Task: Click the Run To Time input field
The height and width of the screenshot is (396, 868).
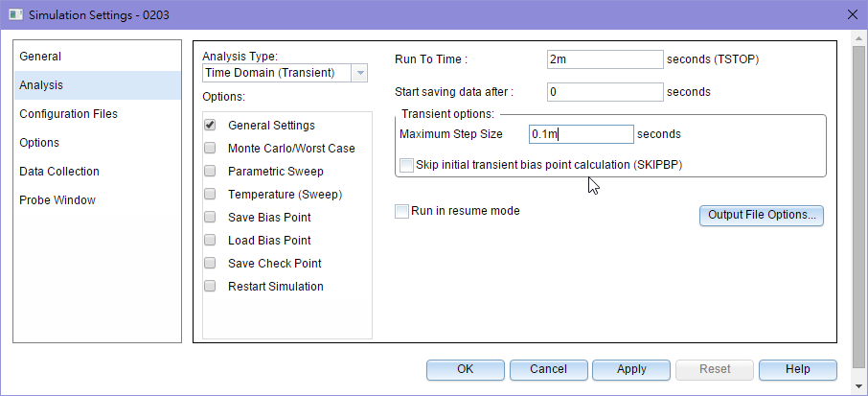Action: pos(605,59)
